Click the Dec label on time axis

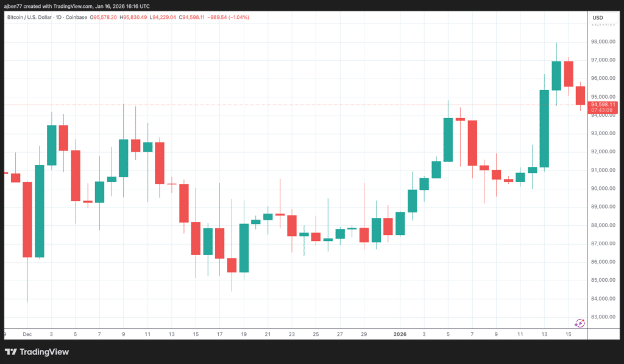[x=27, y=334]
